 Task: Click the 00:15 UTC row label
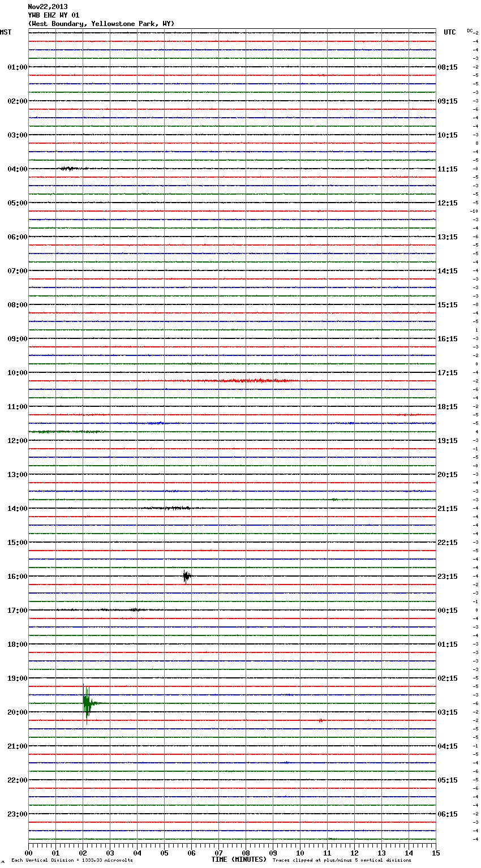pyautogui.click(x=448, y=611)
